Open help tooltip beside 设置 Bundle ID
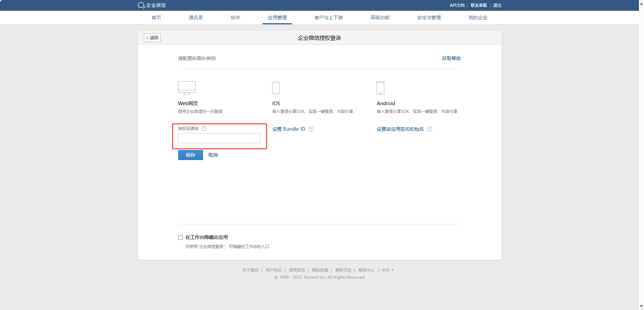Image resolution: width=644 pixels, height=310 pixels. (311, 129)
